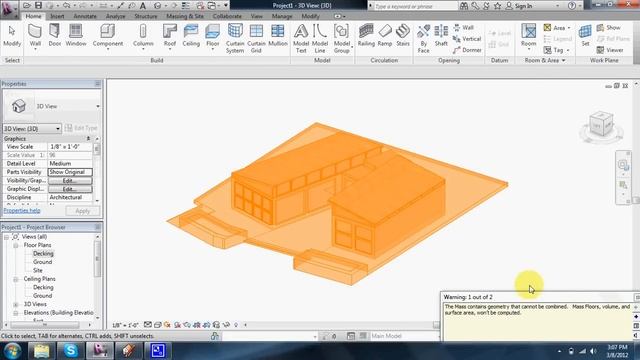Choose the Door tool
Viewport: 640px width, 360px height.
[55, 36]
